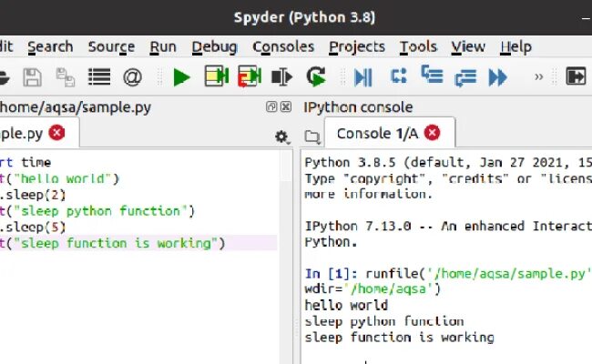The width and height of the screenshot is (592, 364).
Task: Re-run last script icon
Action: point(316,76)
